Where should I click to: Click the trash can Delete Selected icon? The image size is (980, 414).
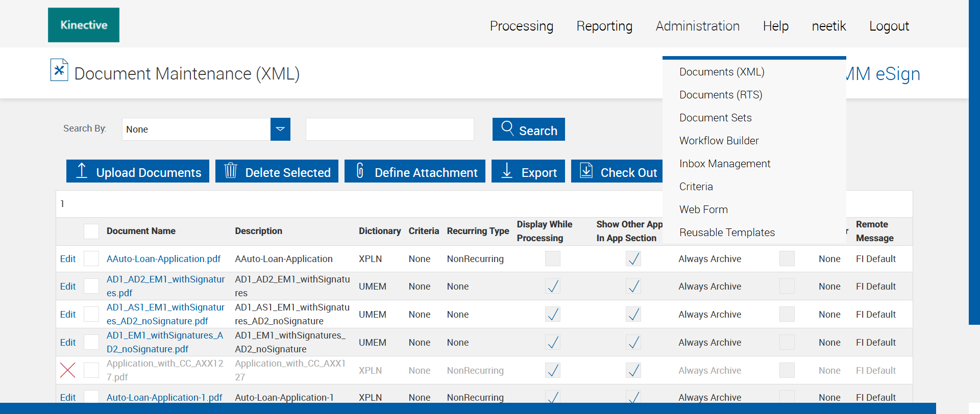coord(231,171)
